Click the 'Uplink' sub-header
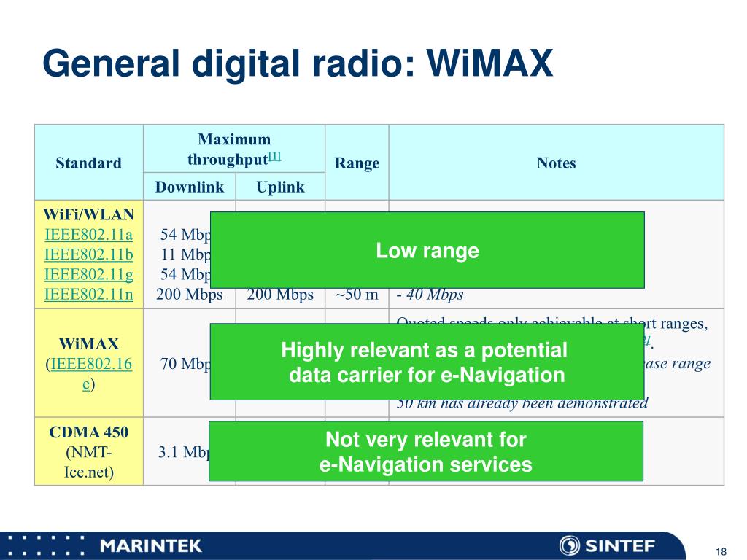 click(x=280, y=187)
